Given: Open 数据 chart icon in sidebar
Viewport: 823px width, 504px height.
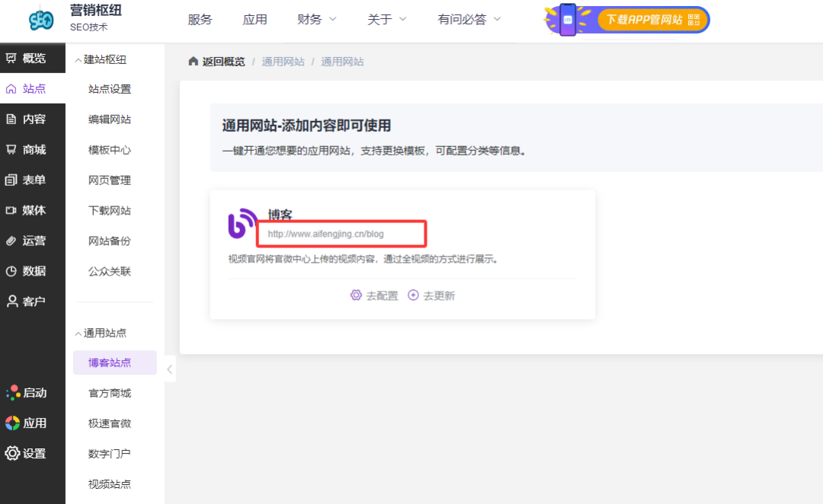Looking at the screenshot, I should 11,271.
